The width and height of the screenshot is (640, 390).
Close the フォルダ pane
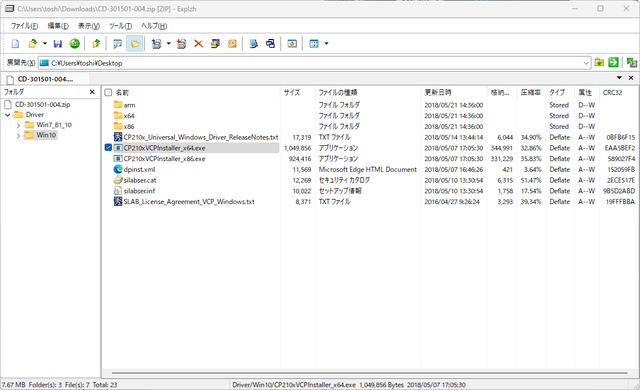92,92
